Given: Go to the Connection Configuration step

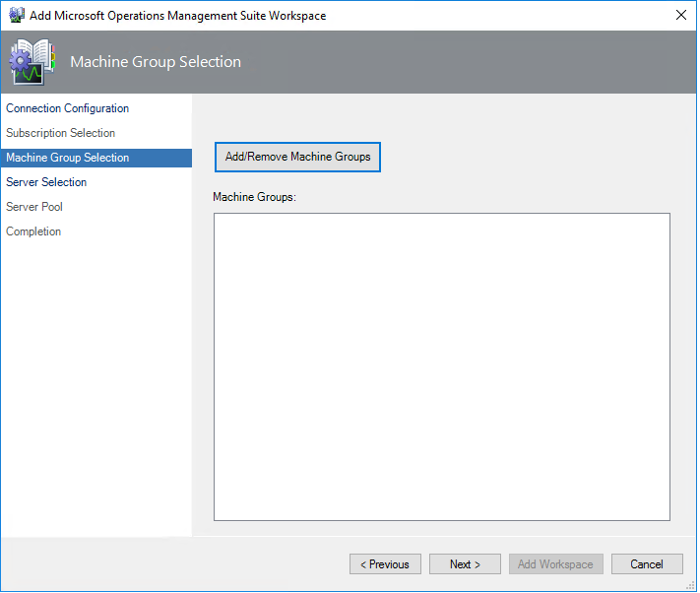Looking at the screenshot, I should (67, 108).
